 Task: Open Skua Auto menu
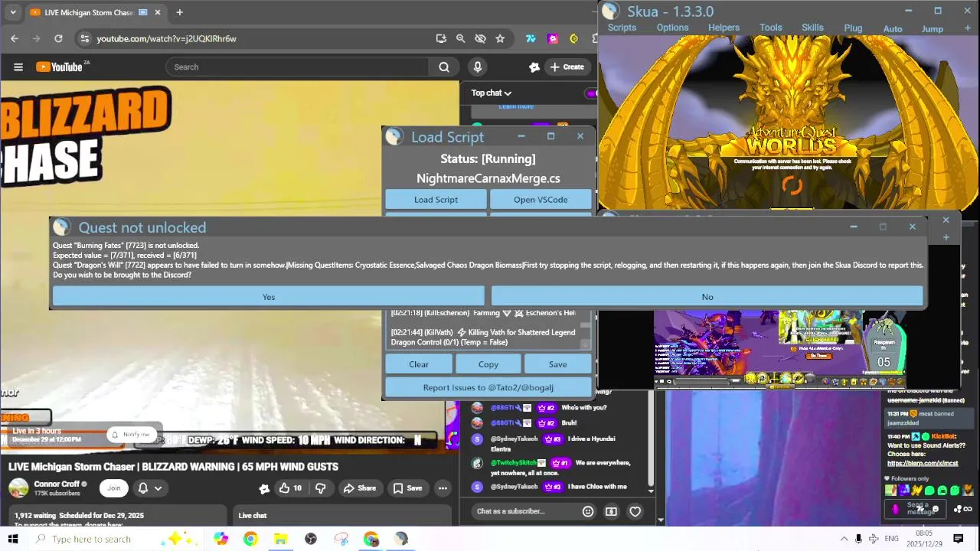[x=893, y=28]
